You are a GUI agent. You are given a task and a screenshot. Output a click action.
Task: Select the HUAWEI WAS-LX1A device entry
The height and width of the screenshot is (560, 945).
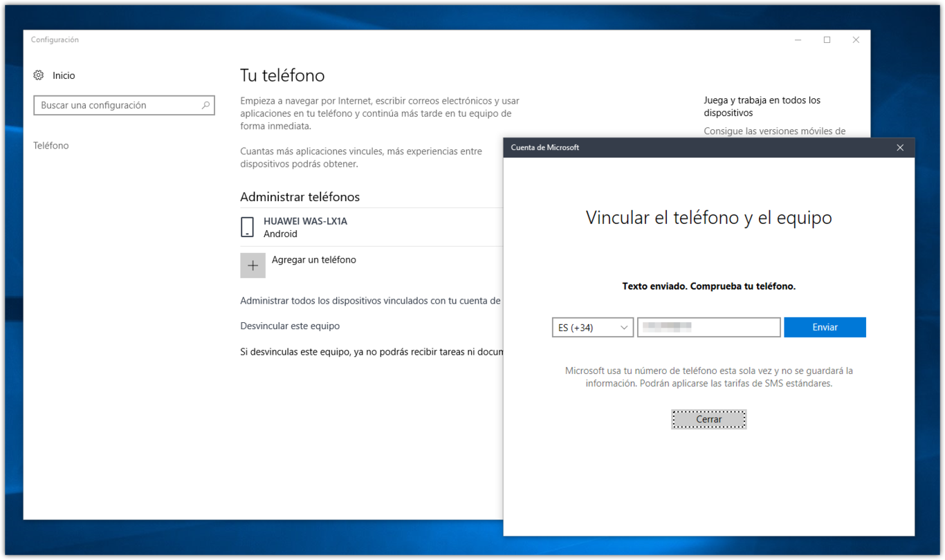pyautogui.click(x=371, y=227)
